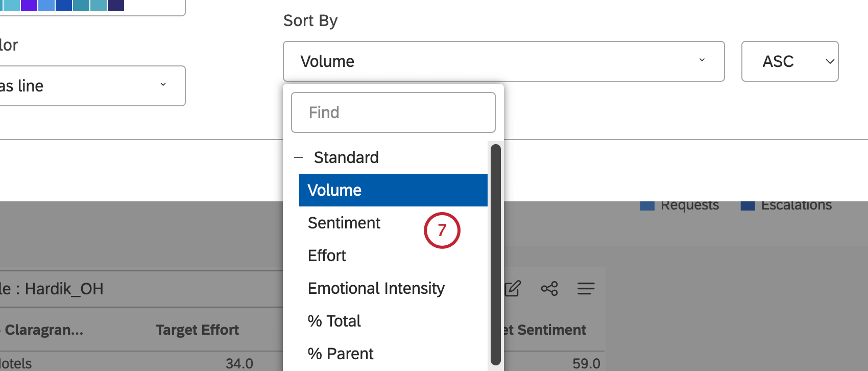Click the edit widget pencil icon

(x=513, y=289)
